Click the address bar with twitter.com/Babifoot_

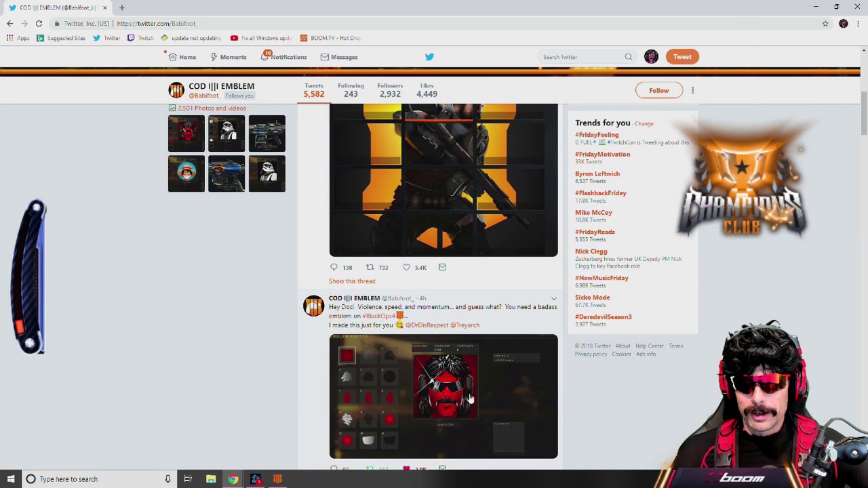(x=434, y=24)
